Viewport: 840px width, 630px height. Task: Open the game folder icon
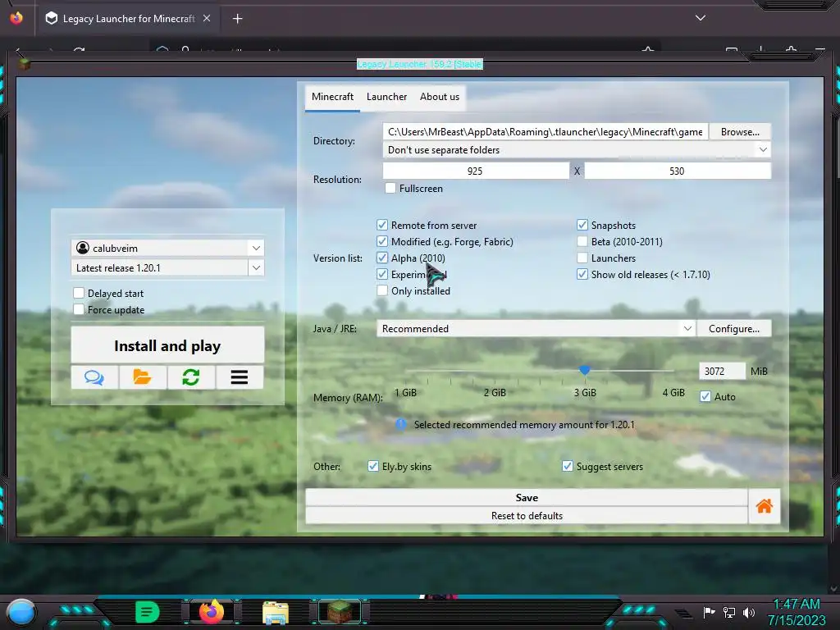142,377
